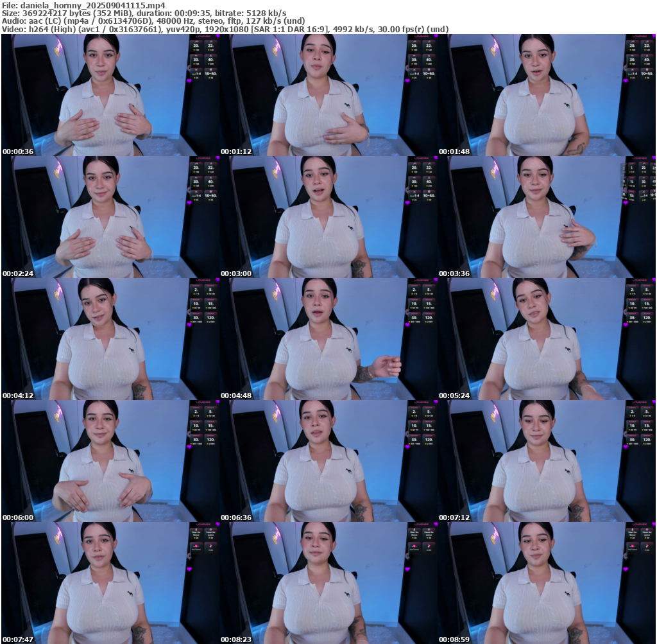
Task: Click the frame with timestamp 00:06:36
Action: [x=328, y=461]
